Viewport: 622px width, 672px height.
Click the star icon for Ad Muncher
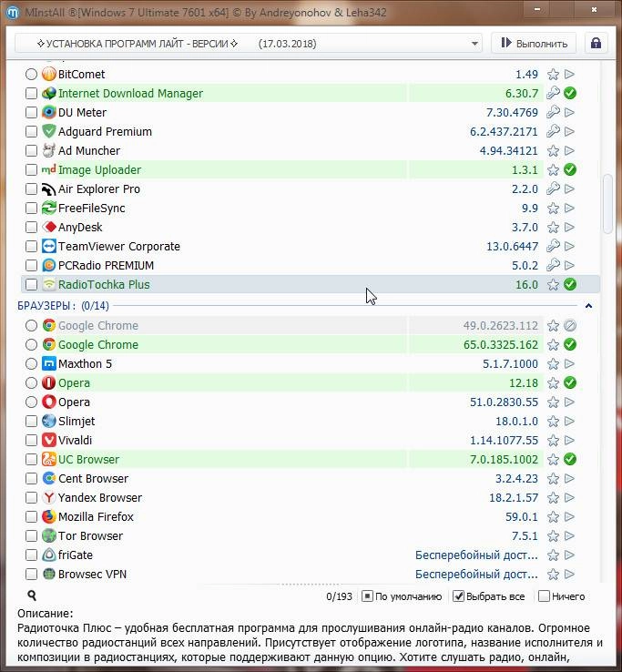click(x=553, y=151)
